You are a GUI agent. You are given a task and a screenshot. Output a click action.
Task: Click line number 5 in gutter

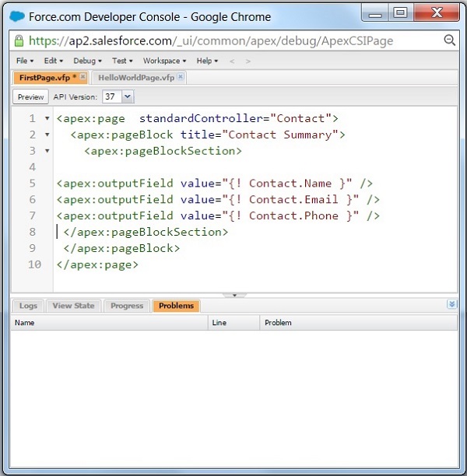point(33,184)
